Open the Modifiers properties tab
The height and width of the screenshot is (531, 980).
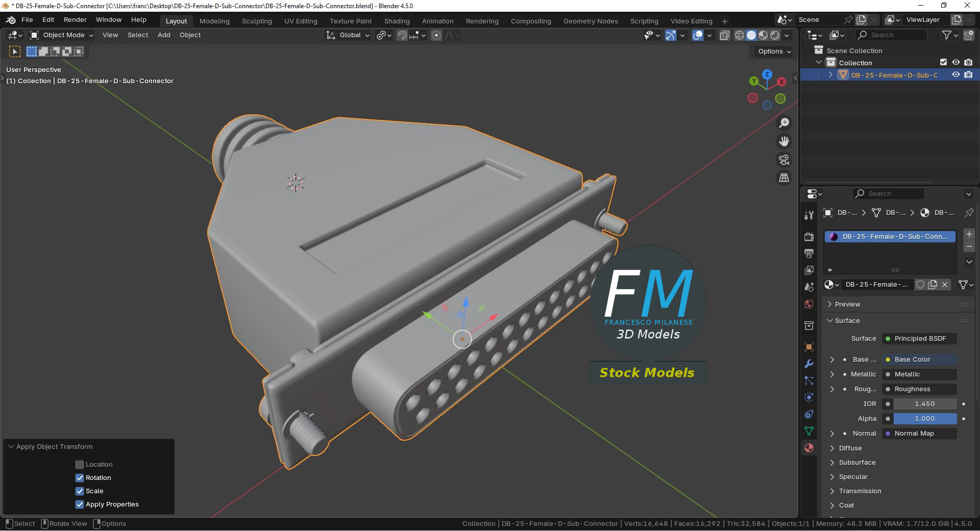coord(809,364)
